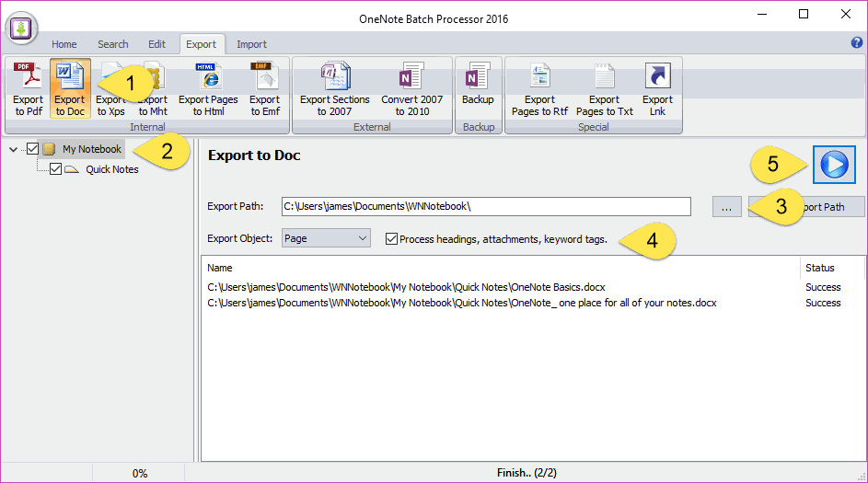This screenshot has width=868, height=483.
Task: Click the browse (...) path button
Action: (727, 207)
